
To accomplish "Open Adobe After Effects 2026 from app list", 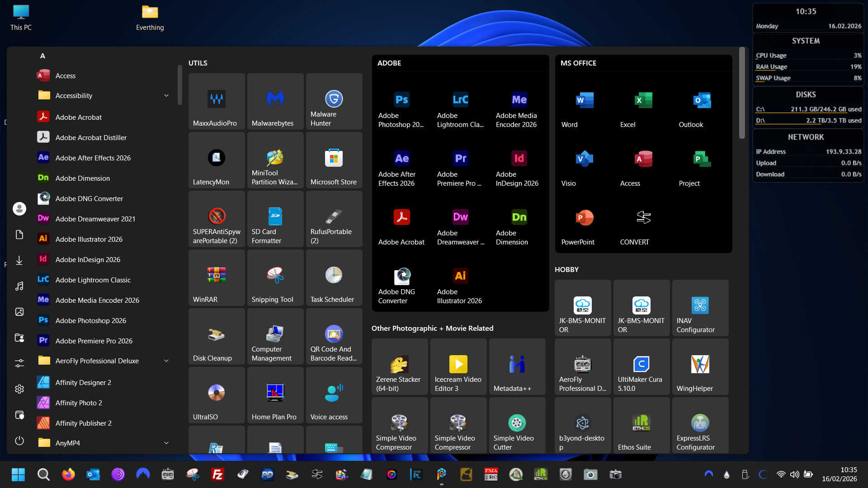I will [x=93, y=158].
